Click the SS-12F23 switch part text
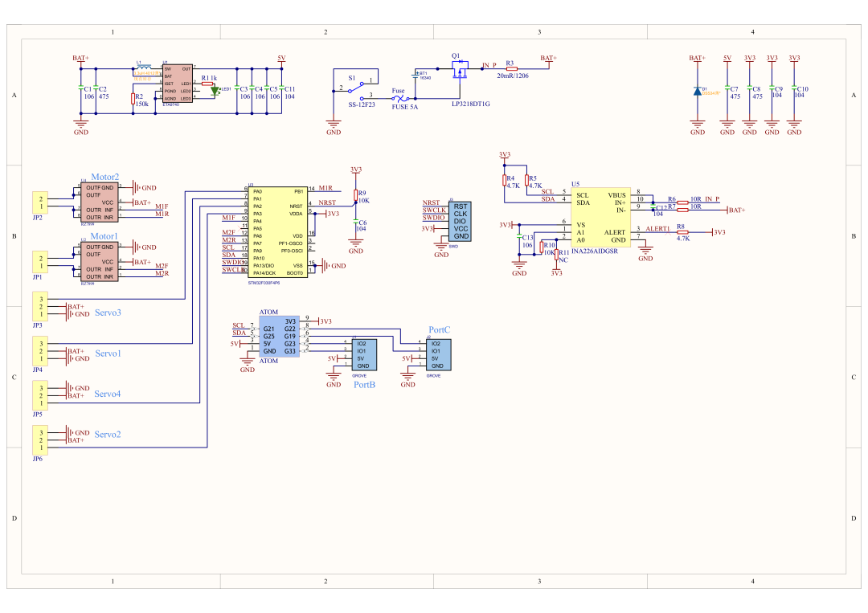868x613 pixels. [362, 104]
